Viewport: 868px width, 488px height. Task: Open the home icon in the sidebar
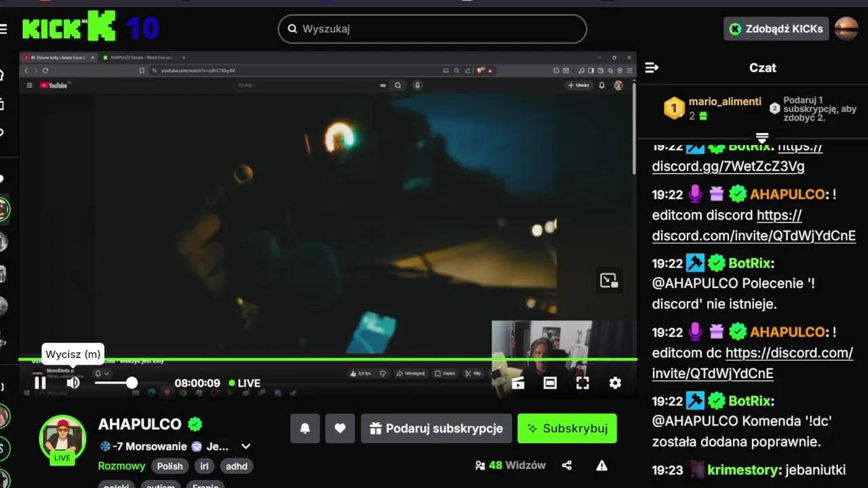(2, 75)
